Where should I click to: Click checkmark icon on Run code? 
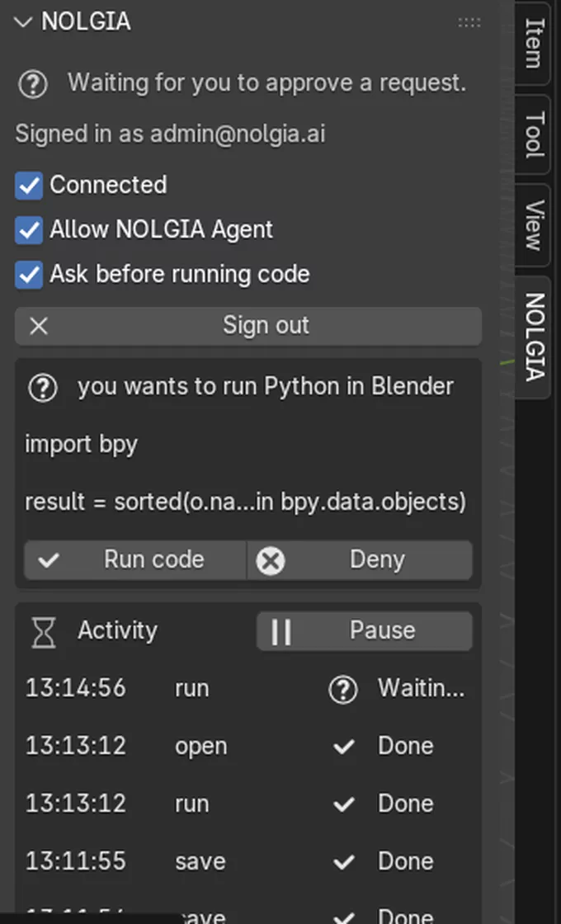49,560
